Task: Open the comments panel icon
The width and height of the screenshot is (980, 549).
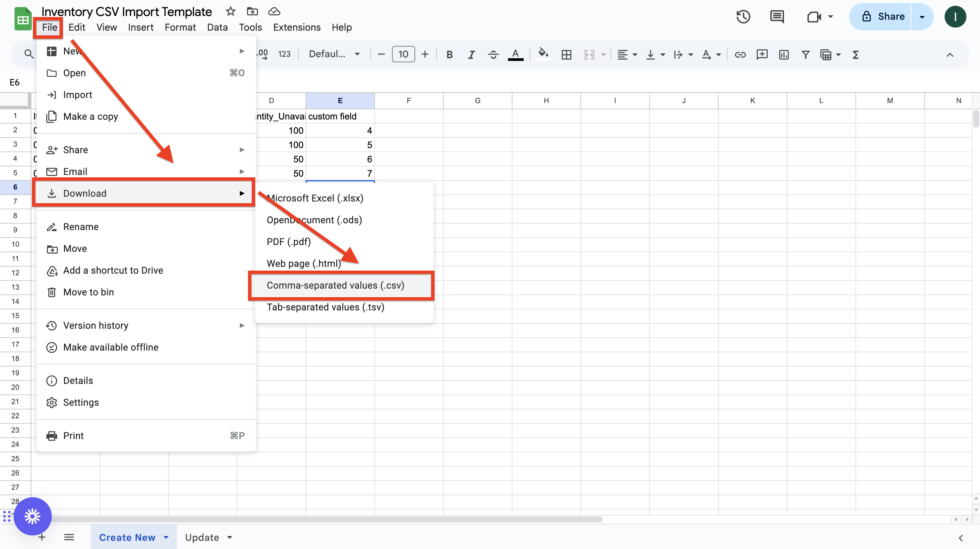Action: (x=777, y=17)
